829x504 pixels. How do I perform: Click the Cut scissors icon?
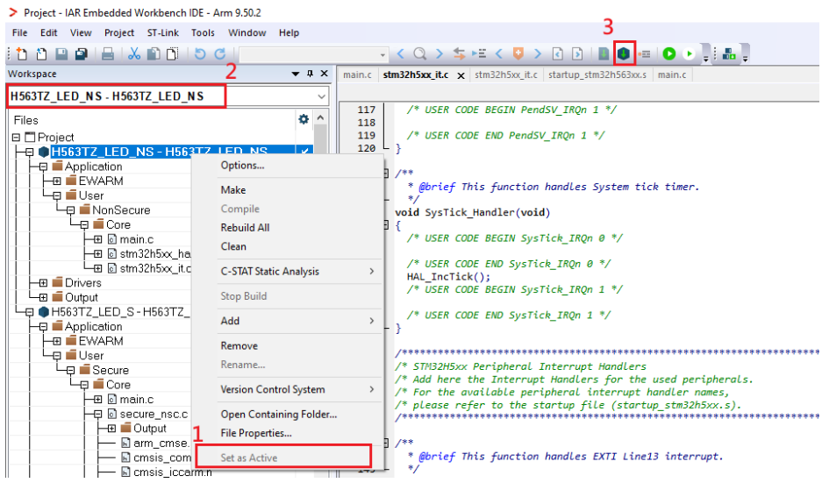pos(134,53)
